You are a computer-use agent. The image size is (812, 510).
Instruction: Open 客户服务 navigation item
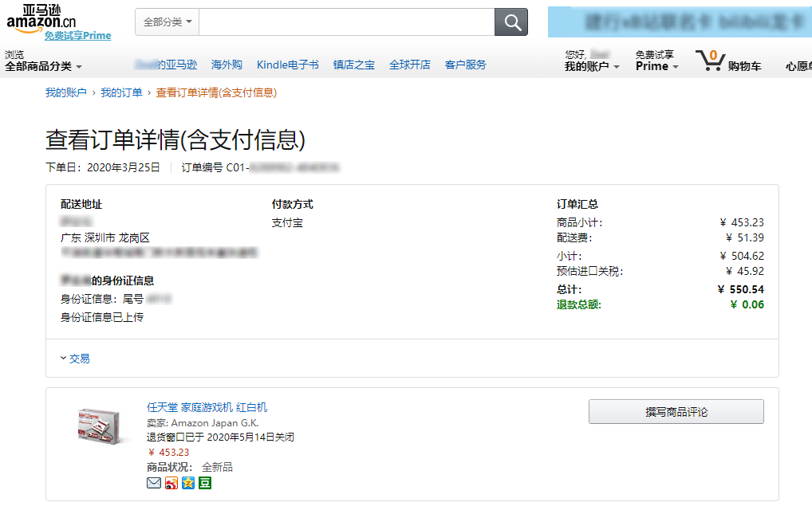(466, 65)
